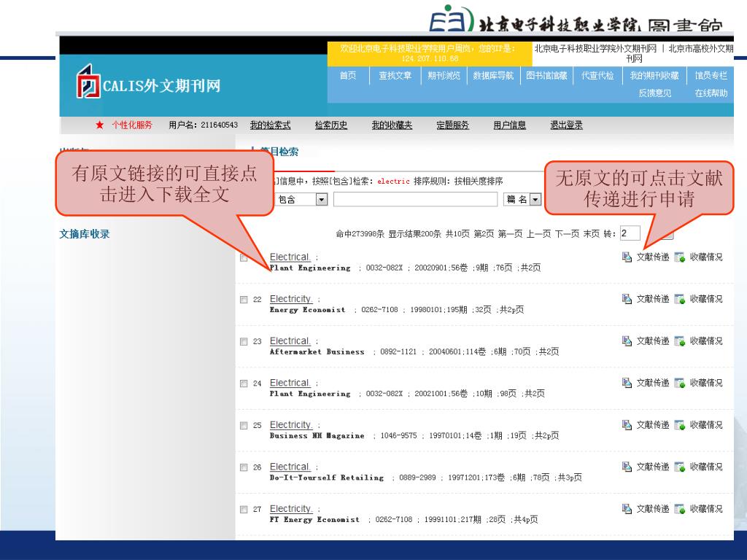The width and height of the screenshot is (747, 560).
Task: Click 文献传递 icon for result 25
Action: pyautogui.click(x=627, y=425)
